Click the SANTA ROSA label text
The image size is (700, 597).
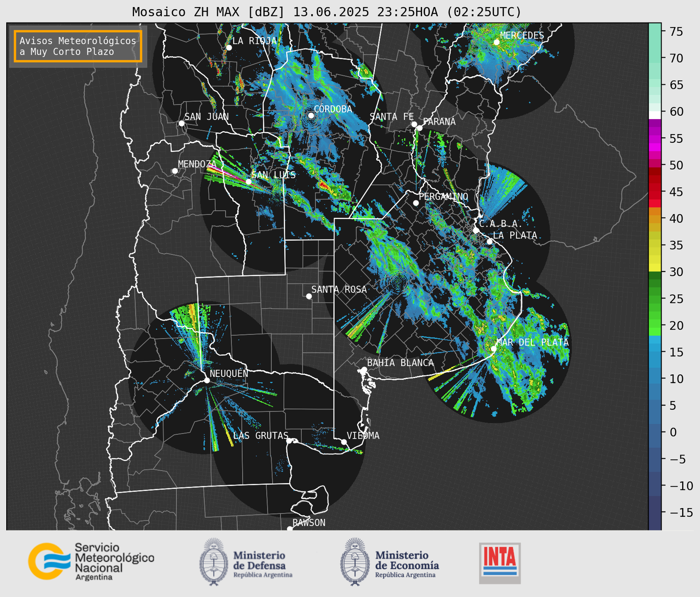(x=339, y=290)
